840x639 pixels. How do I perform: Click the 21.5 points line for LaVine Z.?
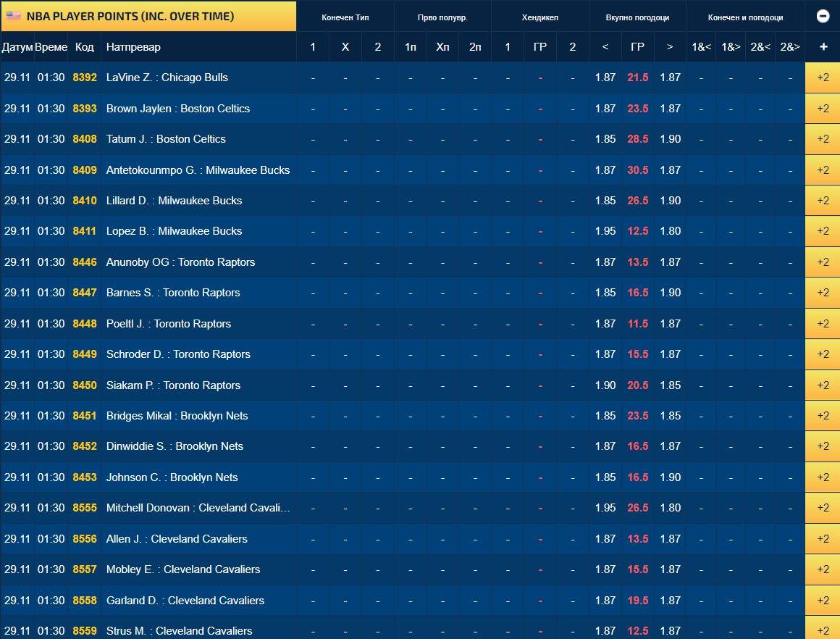(637, 78)
